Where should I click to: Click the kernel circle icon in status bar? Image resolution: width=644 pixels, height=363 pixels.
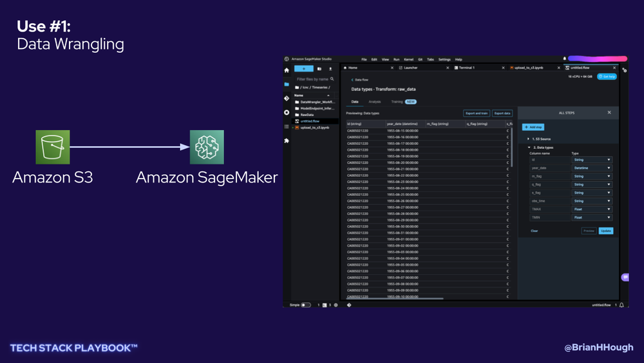pos(336,305)
